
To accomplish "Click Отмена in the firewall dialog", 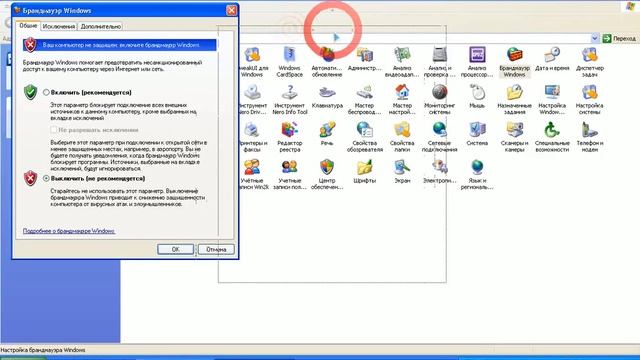I will point(216,249).
